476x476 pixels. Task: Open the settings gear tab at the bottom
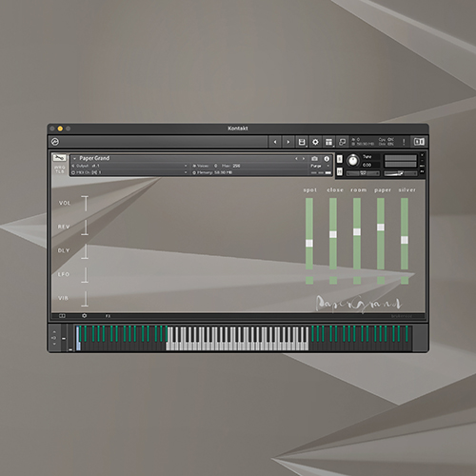[x=84, y=316]
